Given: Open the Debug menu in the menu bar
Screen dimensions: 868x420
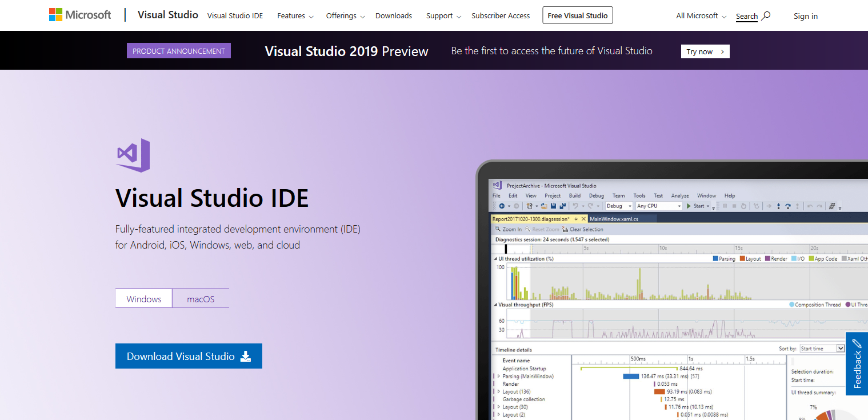Looking at the screenshot, I should [597, 195].
